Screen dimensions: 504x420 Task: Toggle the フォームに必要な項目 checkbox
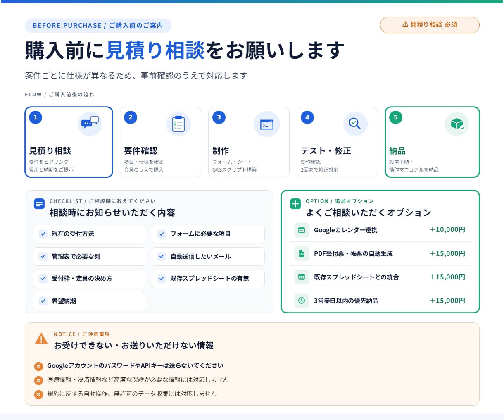tap(162, 234)
